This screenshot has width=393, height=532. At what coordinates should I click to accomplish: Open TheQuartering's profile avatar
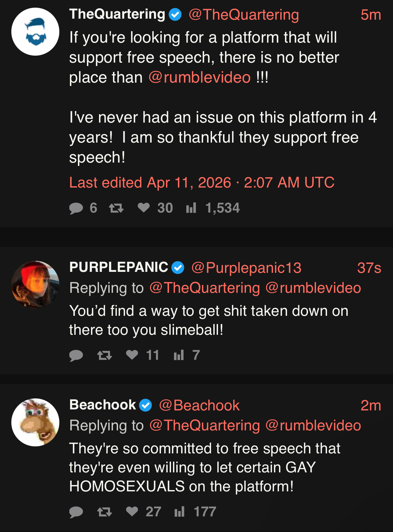click(35, 32)
